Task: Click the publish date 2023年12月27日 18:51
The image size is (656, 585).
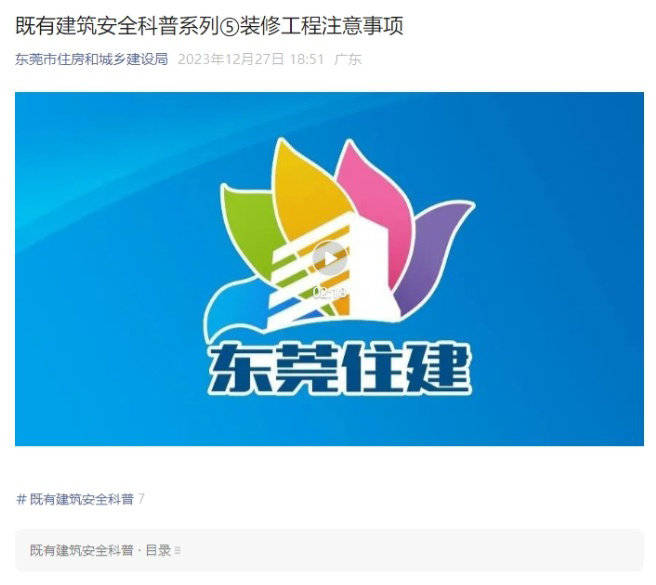Action: point(251,59)
